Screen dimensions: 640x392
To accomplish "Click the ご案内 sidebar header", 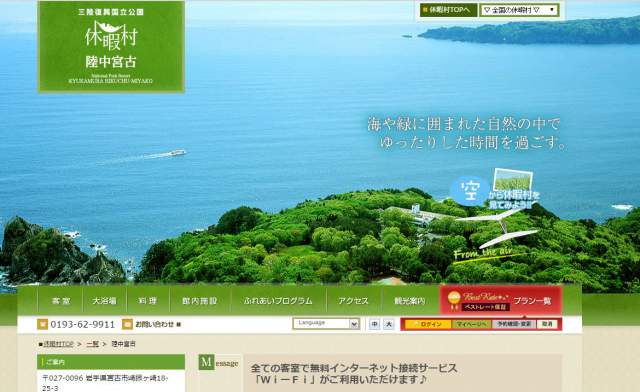I will 111,362.
